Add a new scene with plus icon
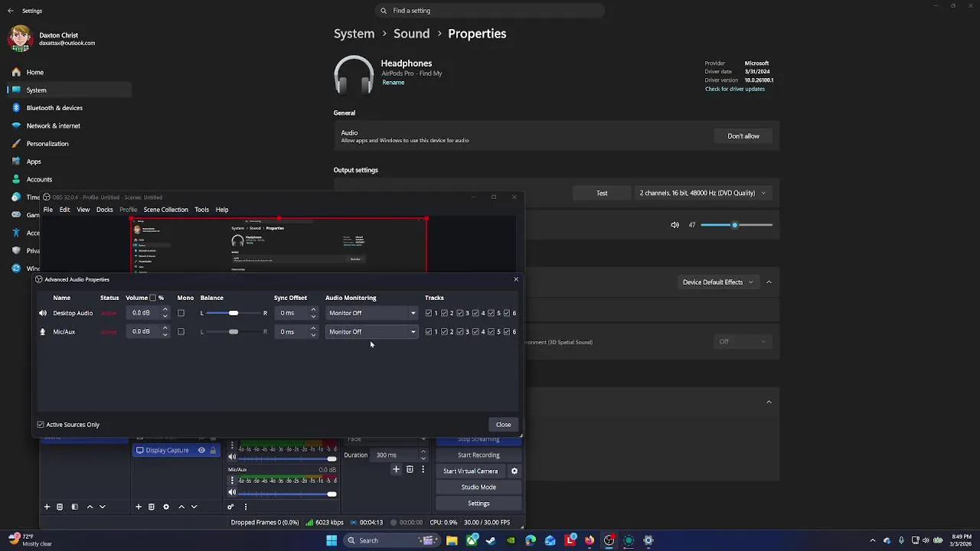 47,507
